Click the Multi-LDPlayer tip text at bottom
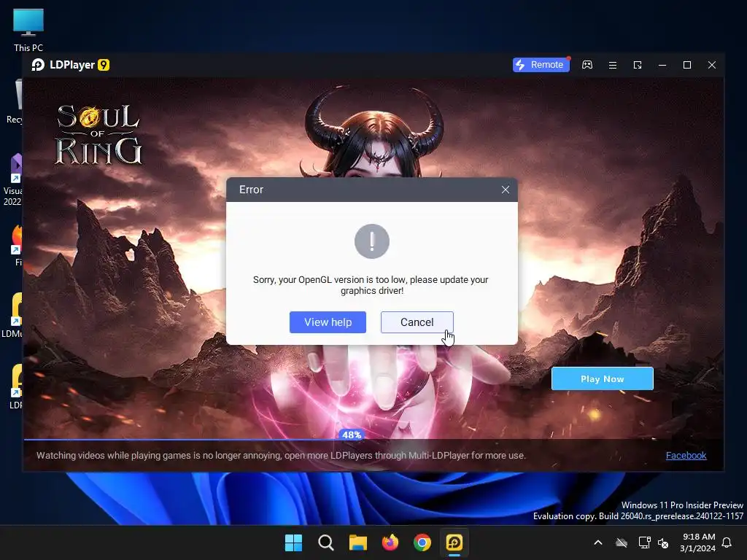 [281, 455]
